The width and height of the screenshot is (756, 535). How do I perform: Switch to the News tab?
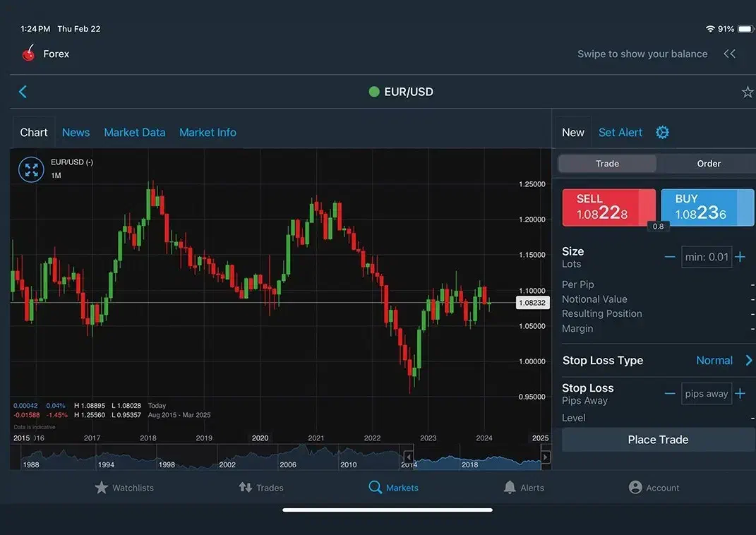76,133
